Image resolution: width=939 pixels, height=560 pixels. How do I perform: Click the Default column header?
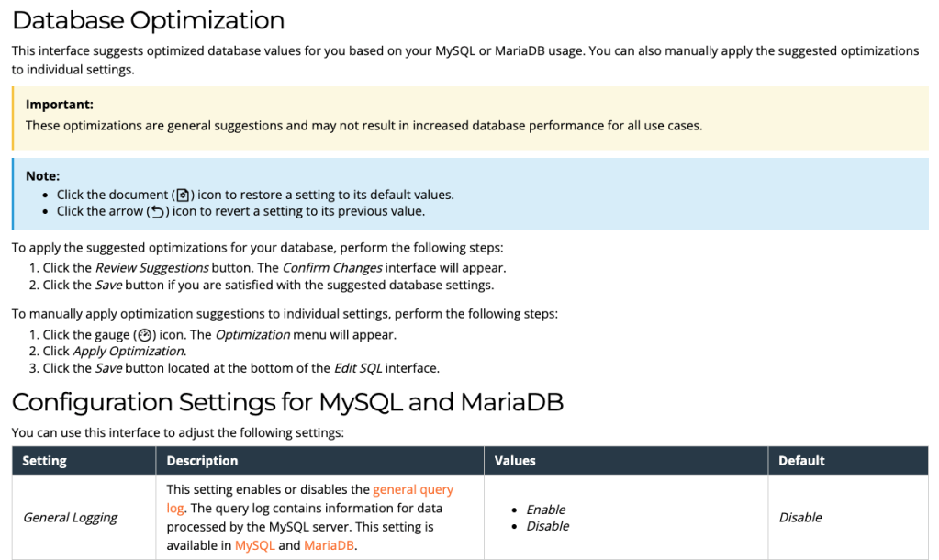[x=801, y=461]
